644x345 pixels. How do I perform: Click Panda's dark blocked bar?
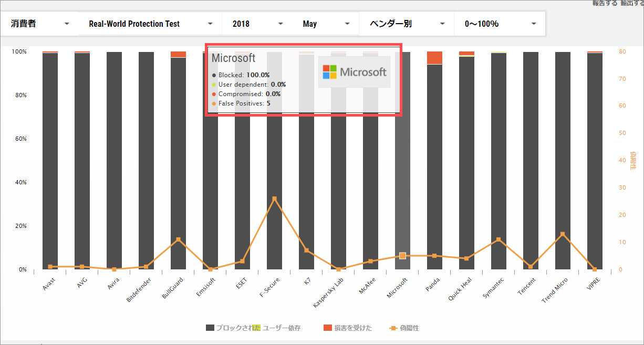[434, 167]
